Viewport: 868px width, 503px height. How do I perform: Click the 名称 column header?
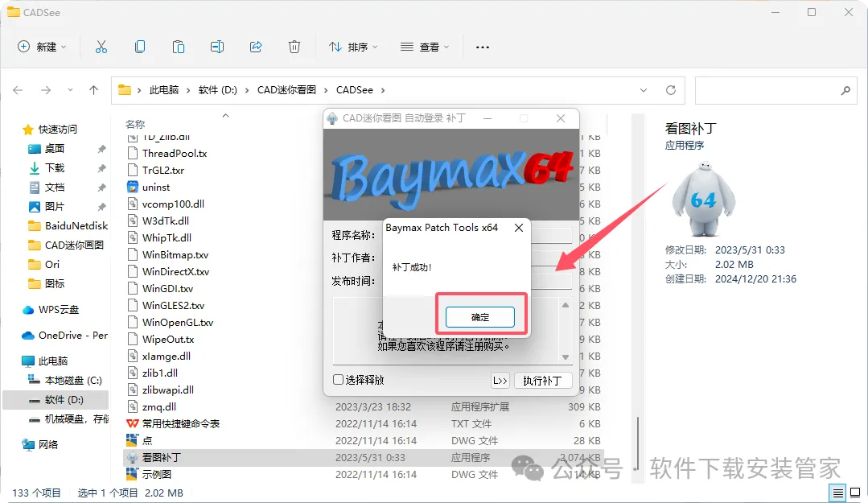click(135, 124)
